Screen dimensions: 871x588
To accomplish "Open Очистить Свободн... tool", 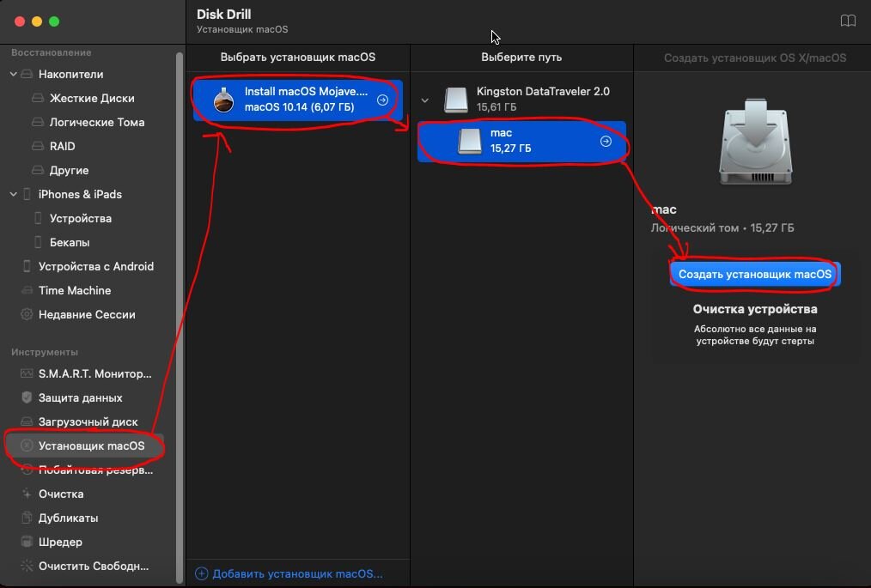I will click(94, 566).
